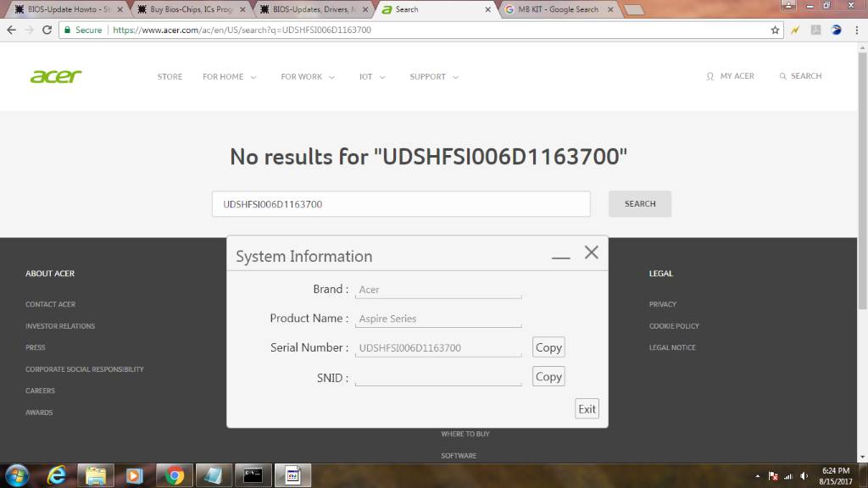Click the yellow lightning extension icon
The image size is (868, 488).
795,30
